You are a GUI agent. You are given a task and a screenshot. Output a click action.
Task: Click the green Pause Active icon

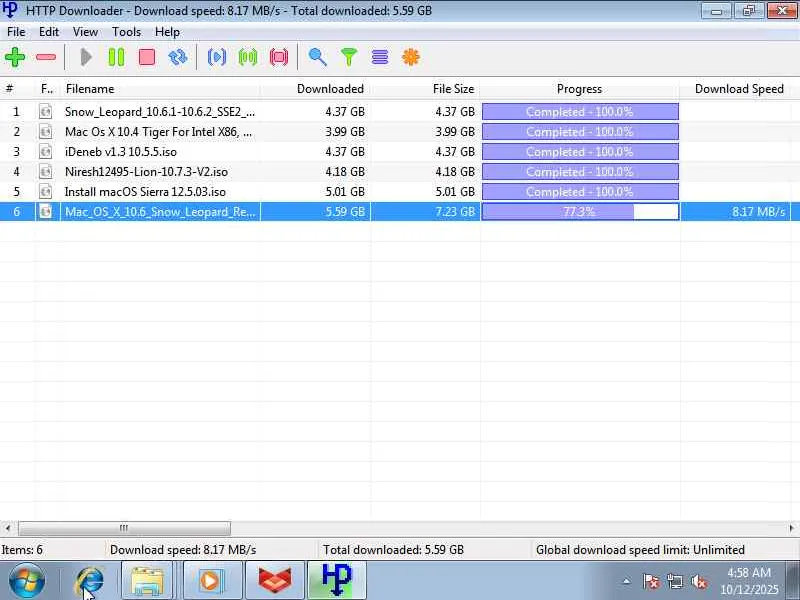[248, 57]
